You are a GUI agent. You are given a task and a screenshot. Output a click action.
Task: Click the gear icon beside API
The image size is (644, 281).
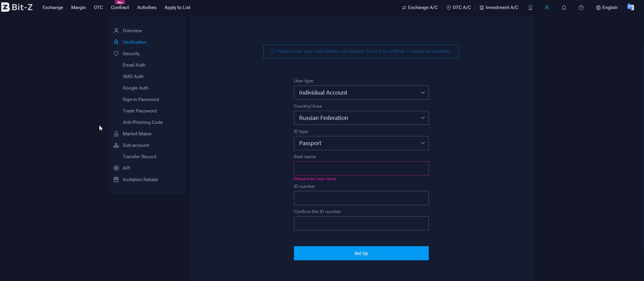pos(116,168)
